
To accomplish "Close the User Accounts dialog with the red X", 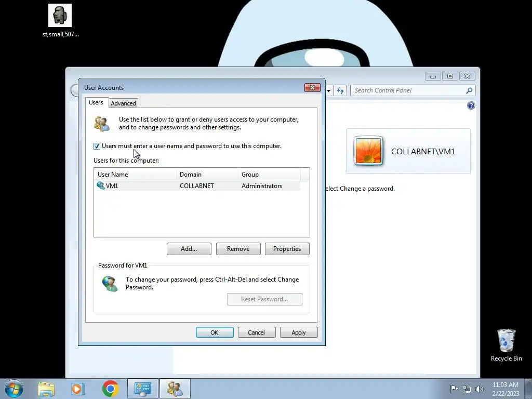I will coord(312,87).
